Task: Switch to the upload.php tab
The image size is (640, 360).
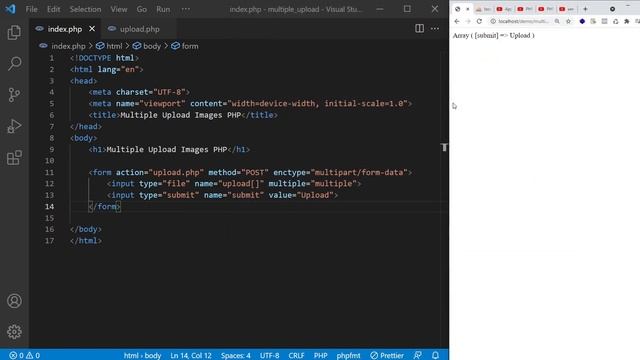Action: tap(140, 29)
